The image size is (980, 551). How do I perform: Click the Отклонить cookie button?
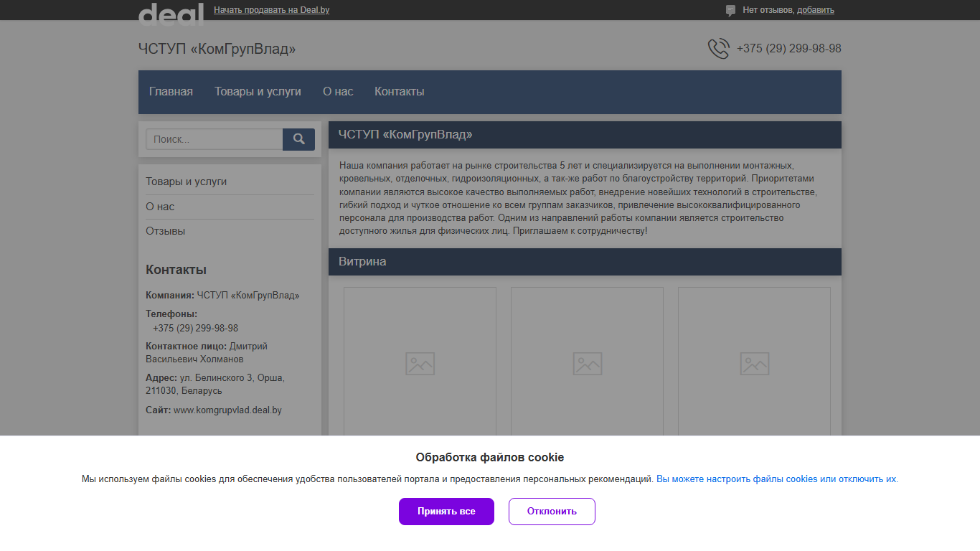click(x=552, y=512)
